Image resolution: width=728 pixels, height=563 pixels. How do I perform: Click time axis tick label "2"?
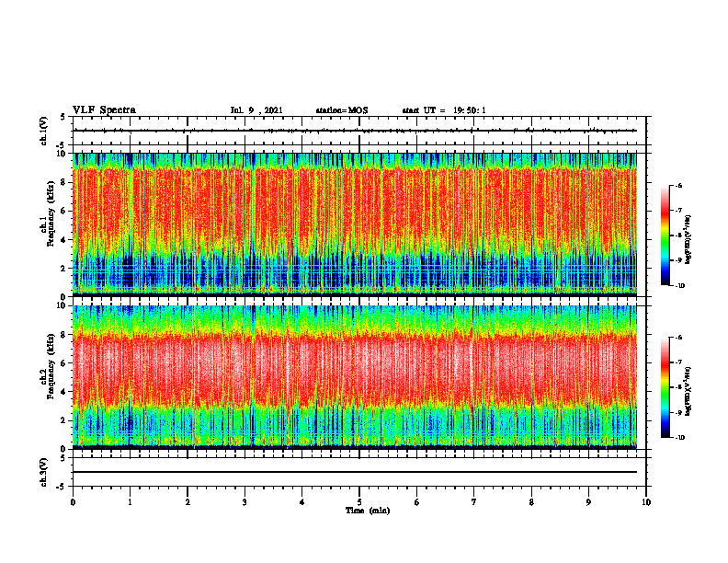click(x=188, y=502)
